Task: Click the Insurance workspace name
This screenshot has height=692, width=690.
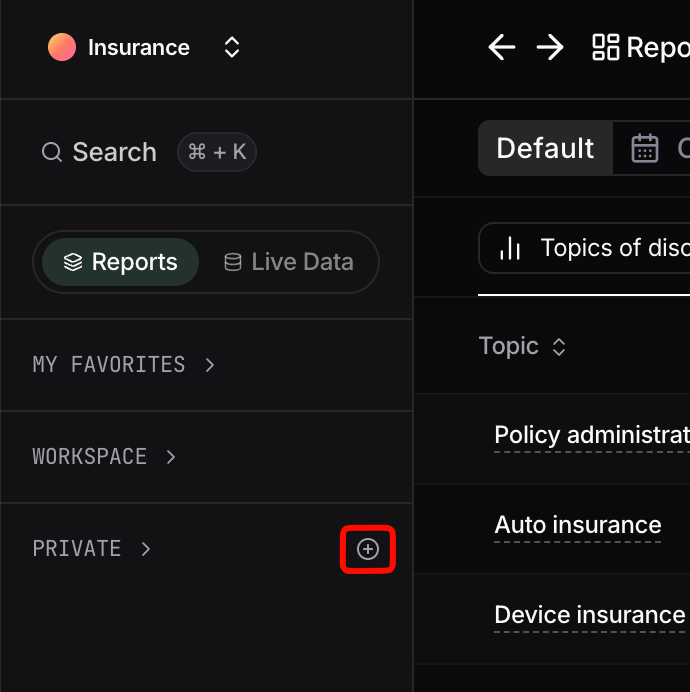Action: (x=139, y=47)
